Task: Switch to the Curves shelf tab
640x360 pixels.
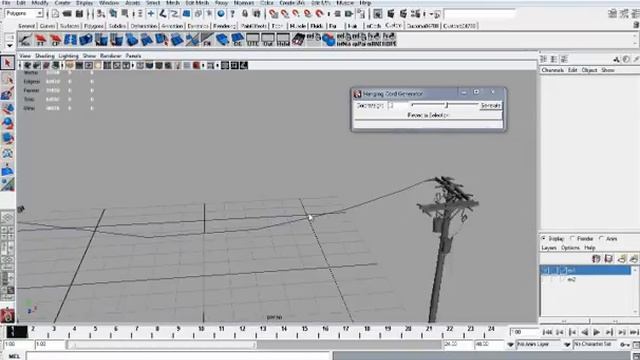Action: 47,26
